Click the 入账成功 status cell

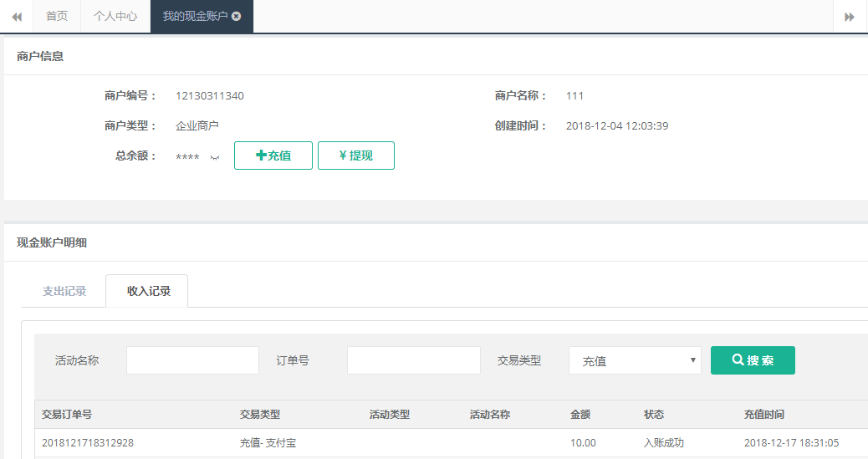(x=664, y=443)
